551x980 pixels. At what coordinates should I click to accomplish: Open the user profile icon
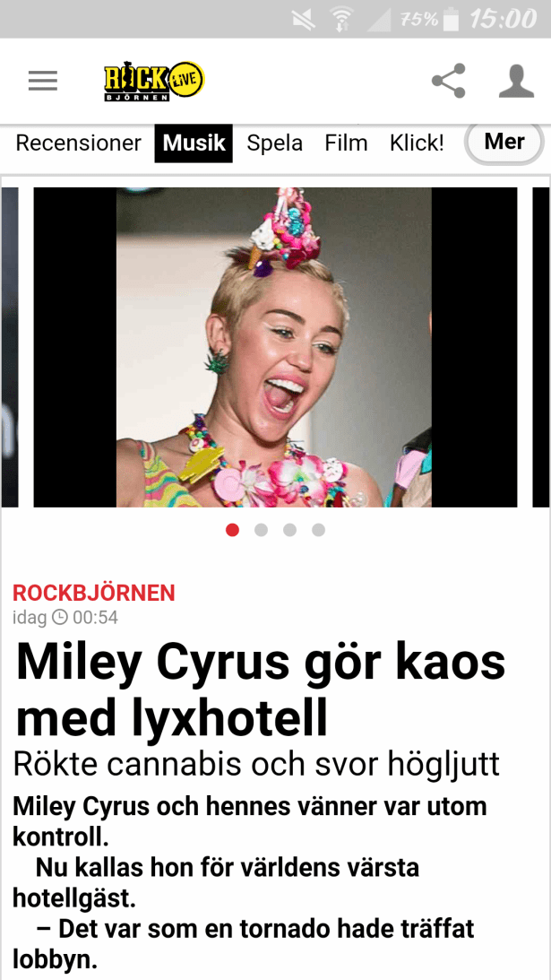(x=516, y=82)
